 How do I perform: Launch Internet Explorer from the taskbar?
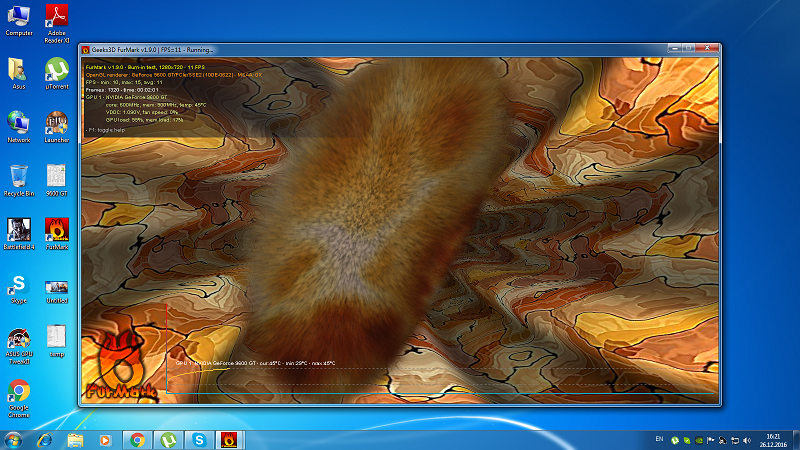tap(45, 440)
